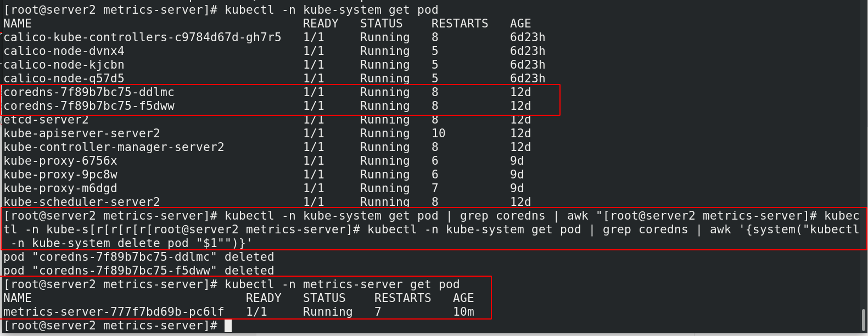The image size is (868, 336).
Task: Click the coredns-7f89b7bc75-ddlmc row in the pod list
Action: [89, 92]
